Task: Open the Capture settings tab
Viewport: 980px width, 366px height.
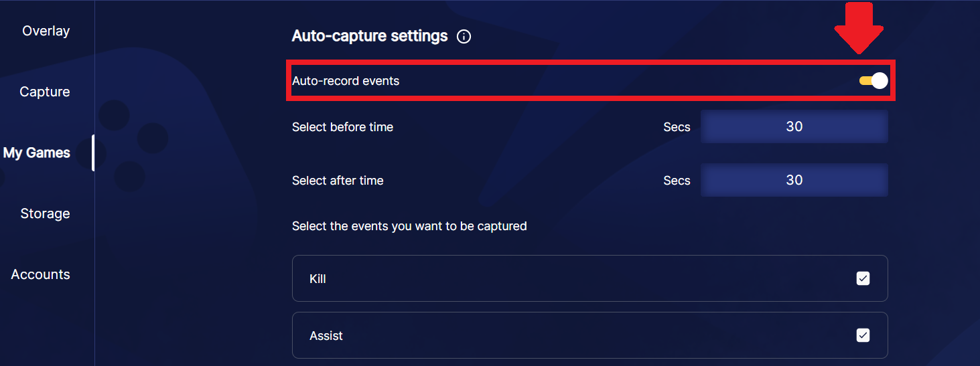Action: [x=45, y=92]
